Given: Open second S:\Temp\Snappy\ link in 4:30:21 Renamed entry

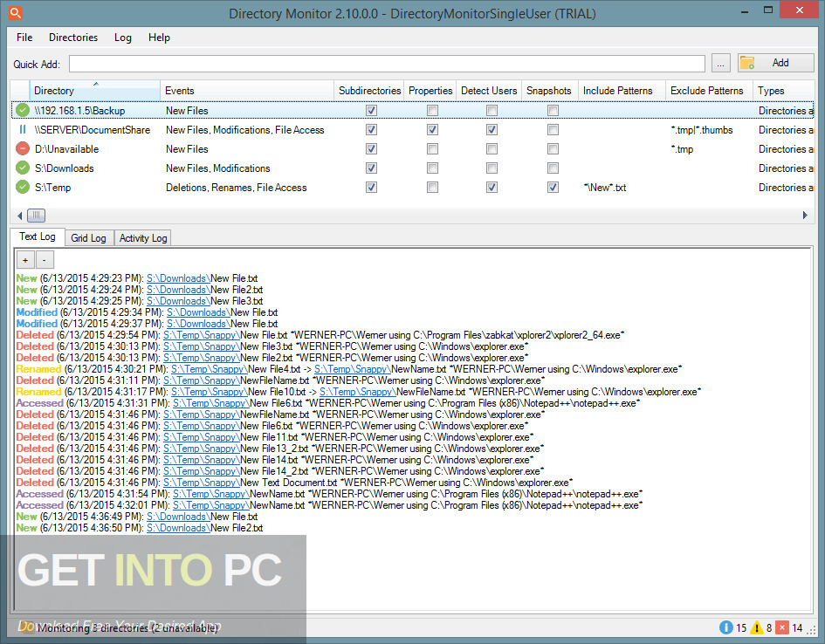Looking at the screenshot, I should 353,369.
